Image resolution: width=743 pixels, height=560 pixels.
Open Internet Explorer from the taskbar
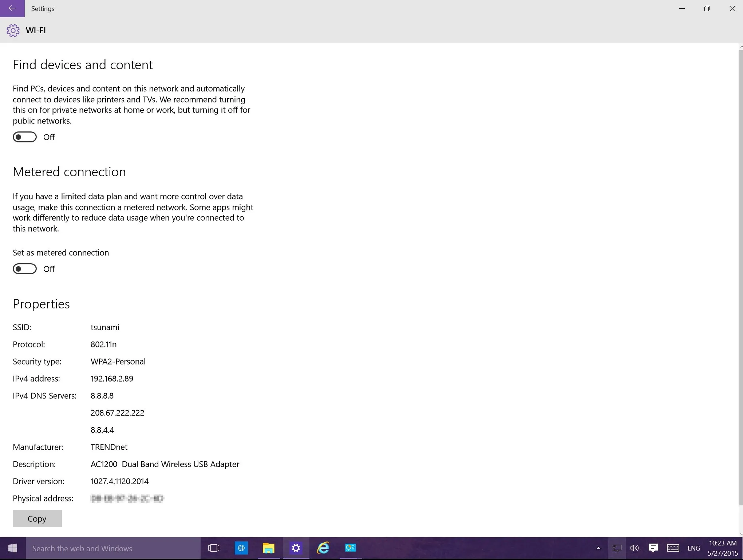coord(323,548)
